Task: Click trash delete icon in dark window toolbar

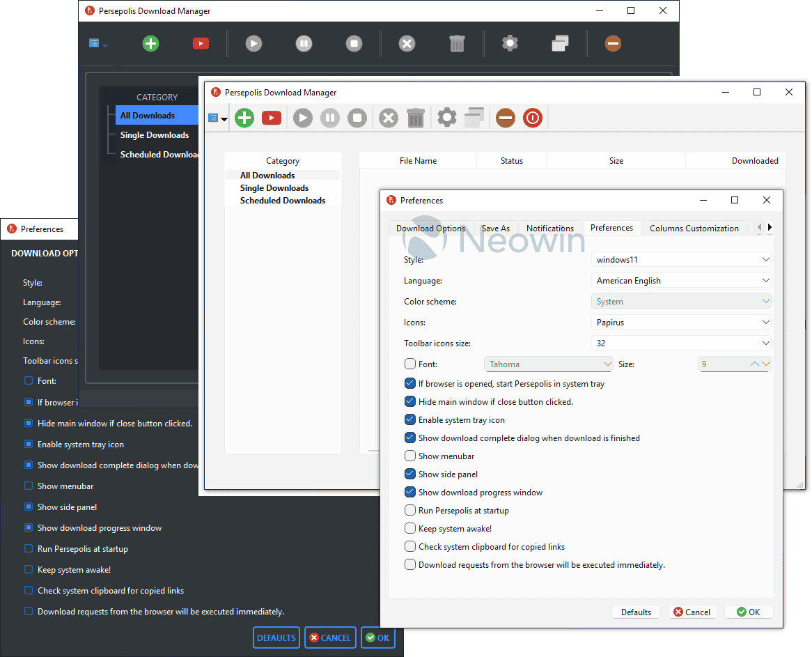Action: coord(457,43)
